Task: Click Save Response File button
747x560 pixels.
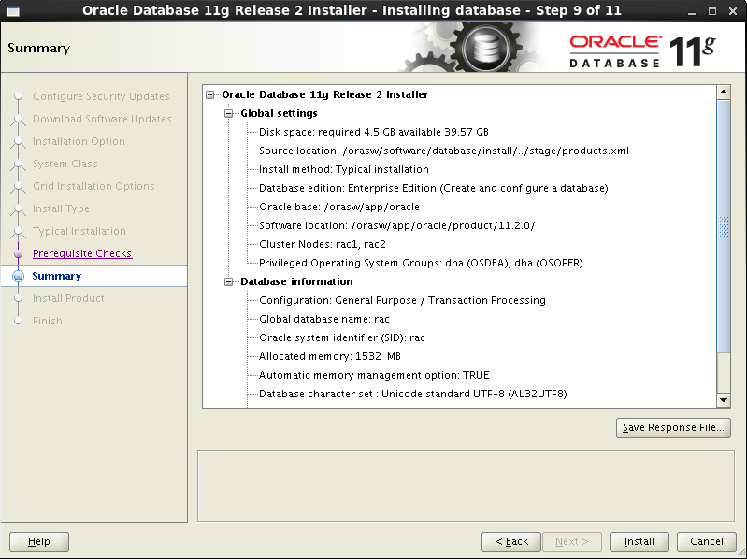Action: (673, 427)
